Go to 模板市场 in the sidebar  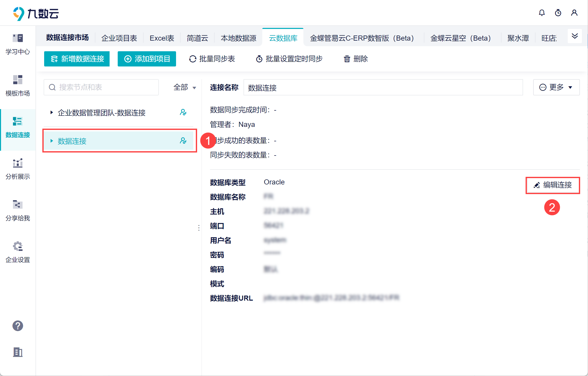[18, 86]
